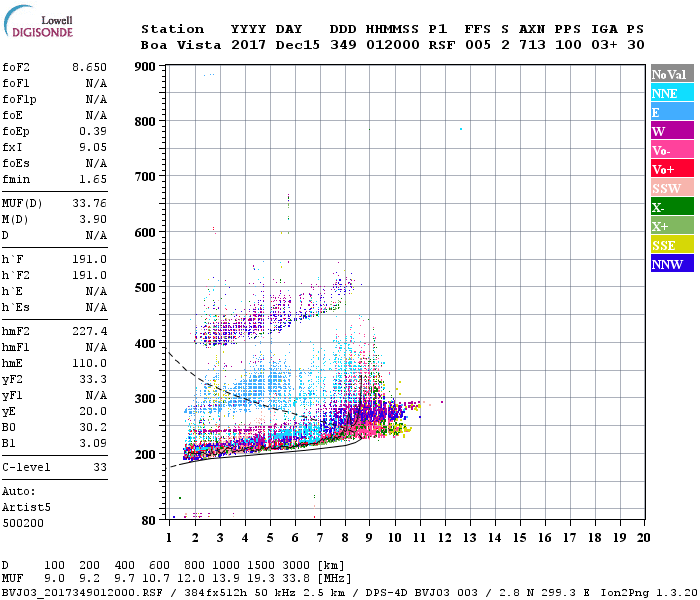Select the light green X+ legend swatch
700x600 pixels.
pos(670,226)
